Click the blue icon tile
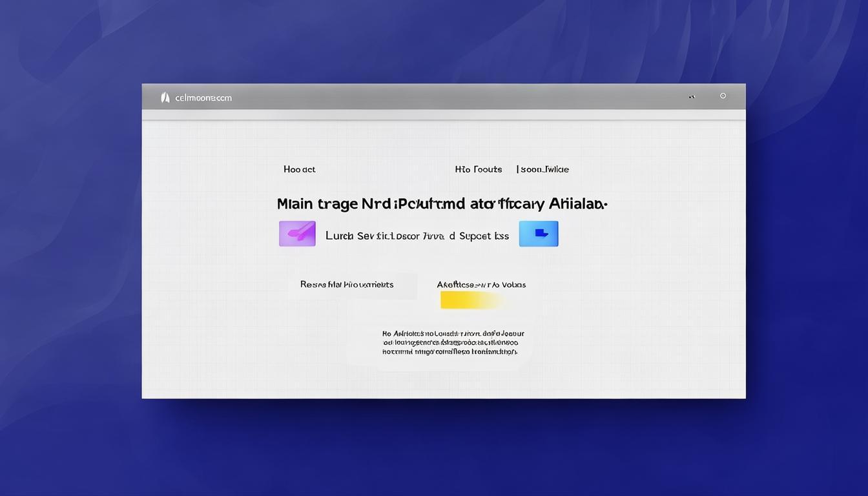868x496 pixels. 539,234
